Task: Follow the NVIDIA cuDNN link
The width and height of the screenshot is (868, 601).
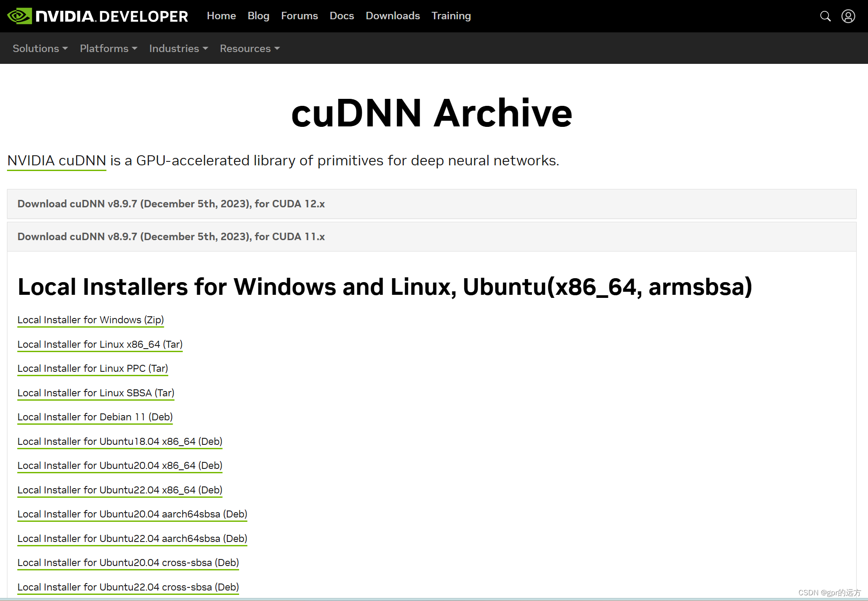Action: (x=57, y=161)
